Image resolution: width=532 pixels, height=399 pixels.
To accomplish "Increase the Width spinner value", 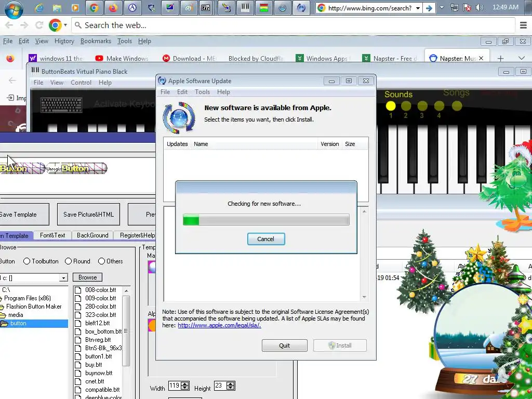I will pyautogui.click(x=185, y=383).
